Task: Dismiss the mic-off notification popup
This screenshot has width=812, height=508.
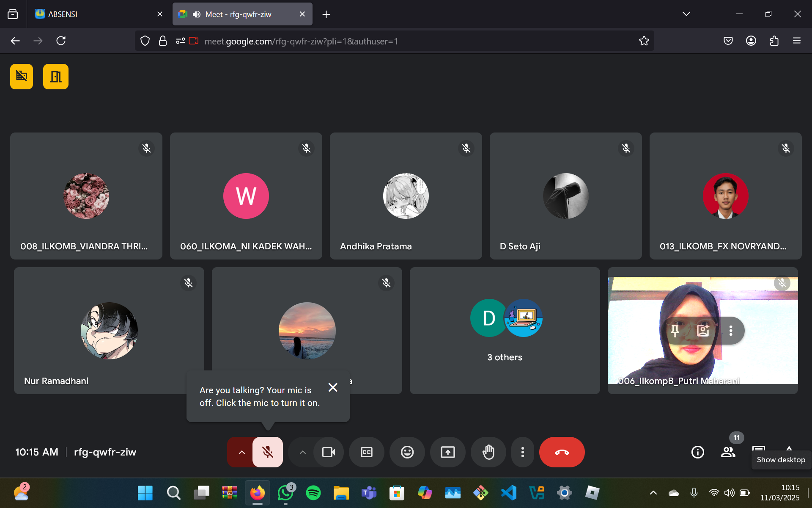Action: tap(333, 387)
